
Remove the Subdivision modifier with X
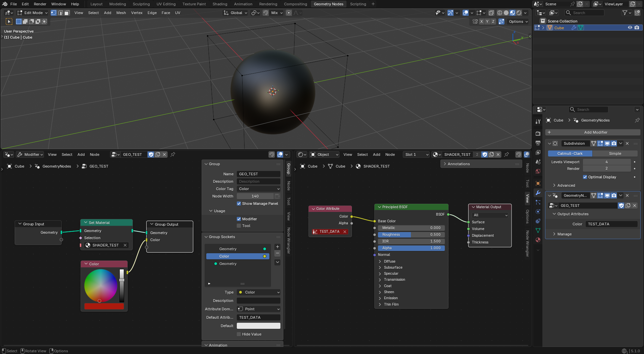[x=627, y=143]
